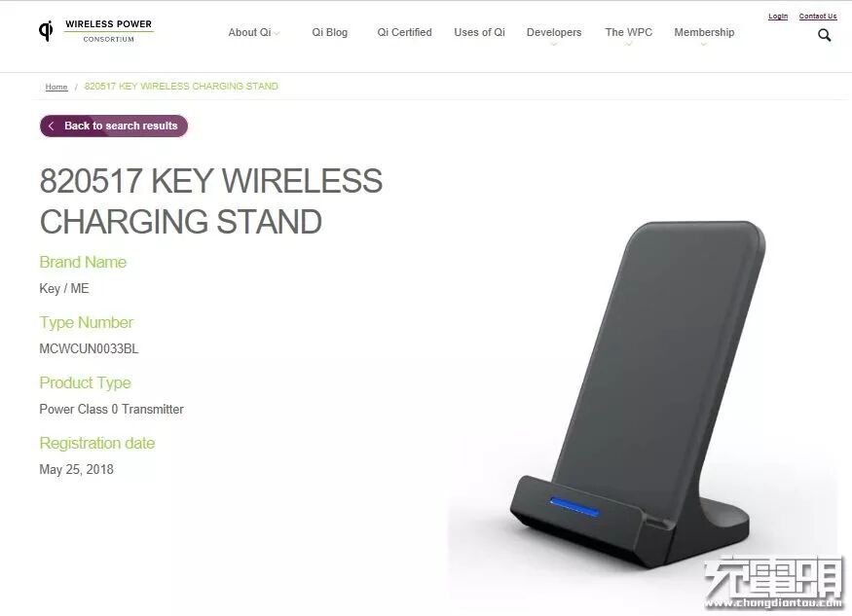Click the back arrow in purple button
This screenshot has width=852, height=616.
click(x=51, y=127)
